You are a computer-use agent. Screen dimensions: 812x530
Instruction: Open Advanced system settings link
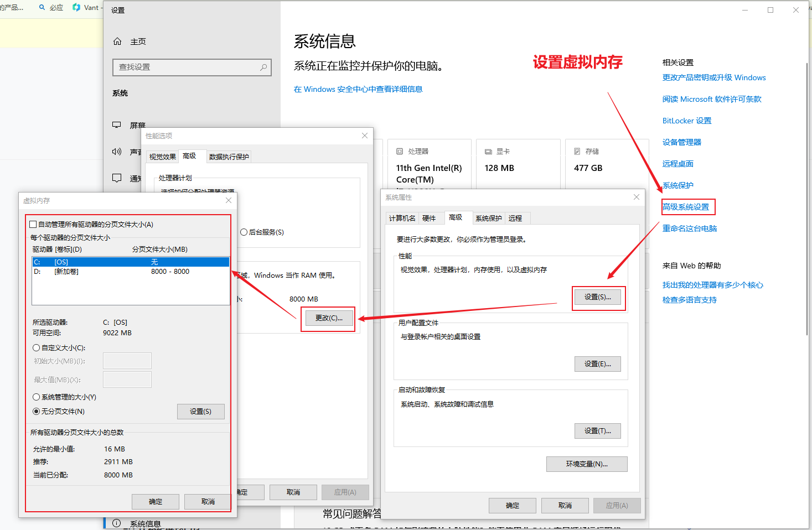point(686,207)
